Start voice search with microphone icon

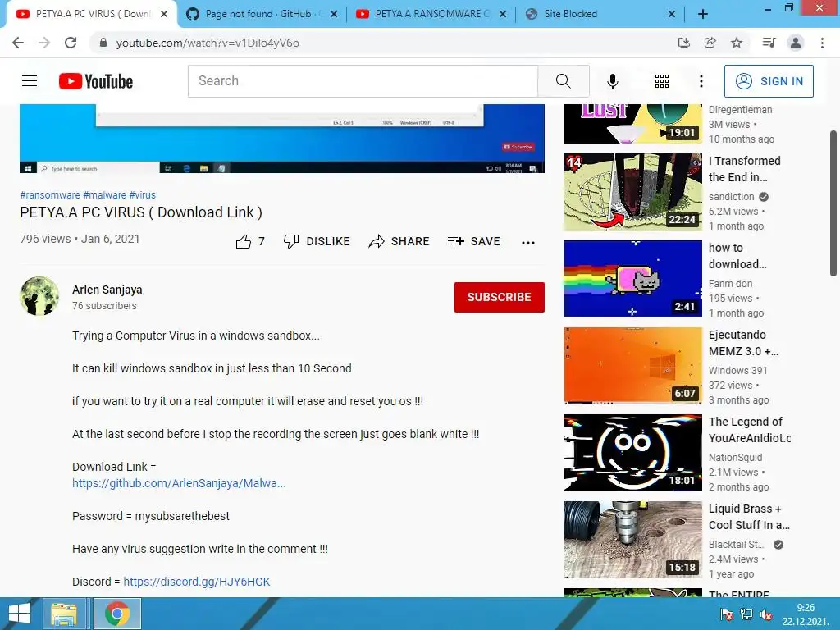(x=612, y=81)
